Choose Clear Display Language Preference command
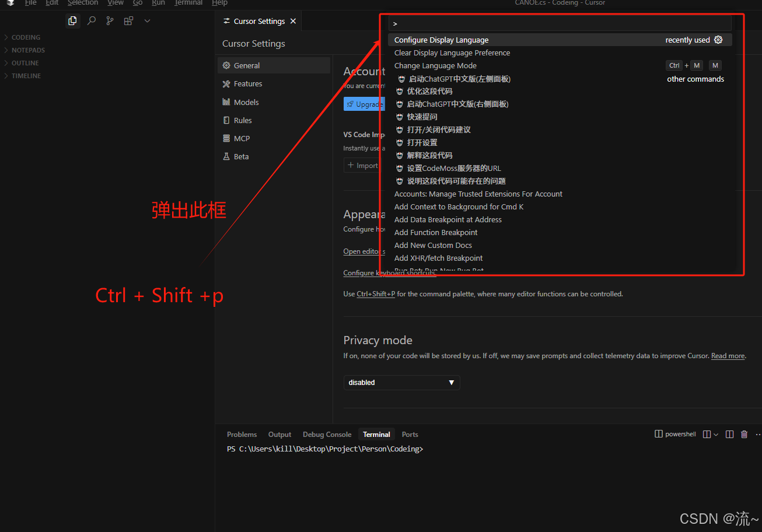 pyautogui.click(x=560, y=52)
